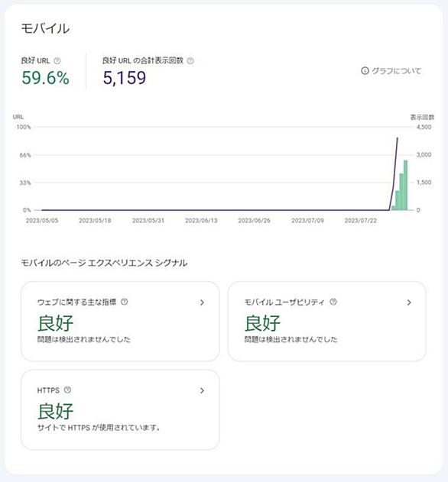This screenshot has height=482, width=448.
Task: Click the 2023/07/09 date axis label
Action: point(307,221)
